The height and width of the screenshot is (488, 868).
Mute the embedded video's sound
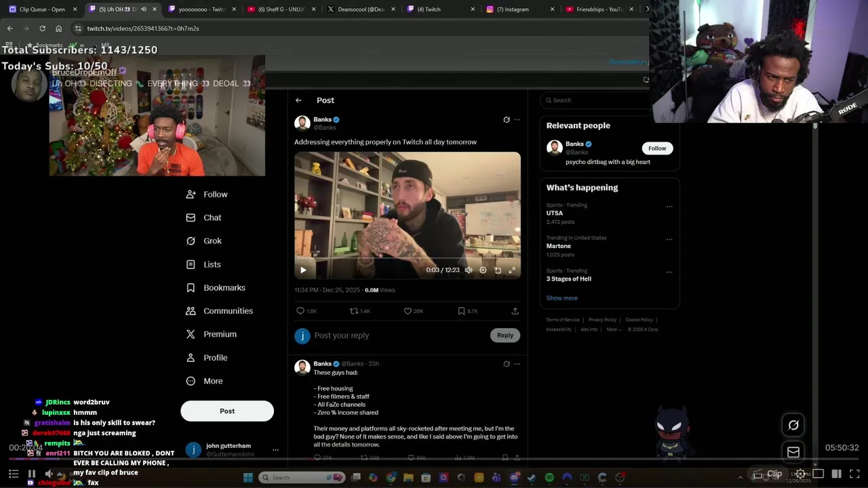[x=469, y=270]
